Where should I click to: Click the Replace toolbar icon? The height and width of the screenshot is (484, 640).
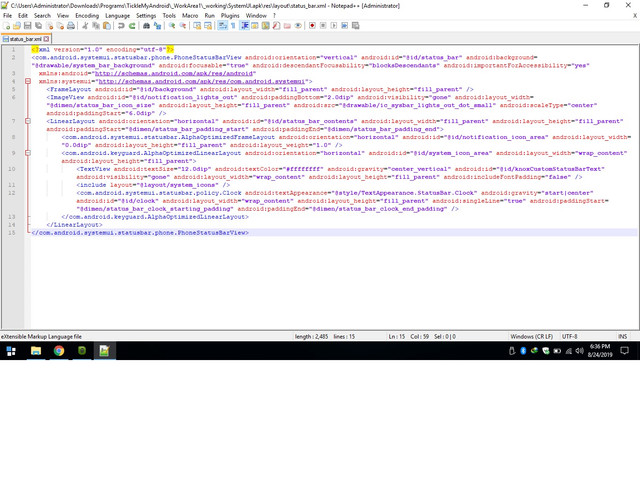[x=157, y=26]
